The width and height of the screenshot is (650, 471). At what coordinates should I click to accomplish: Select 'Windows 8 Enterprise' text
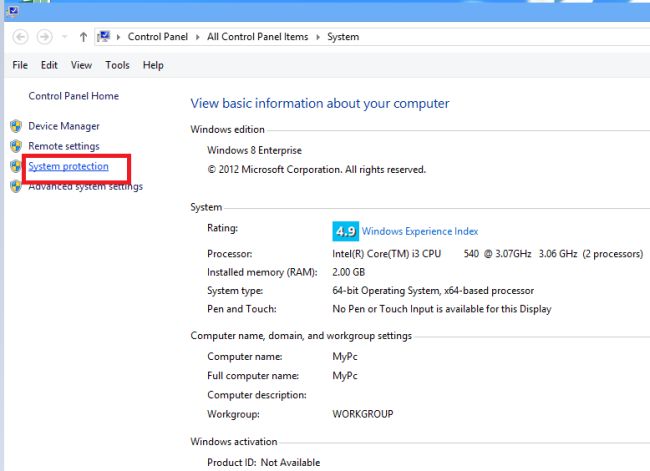pyautogui.click(x=254, y=150)
